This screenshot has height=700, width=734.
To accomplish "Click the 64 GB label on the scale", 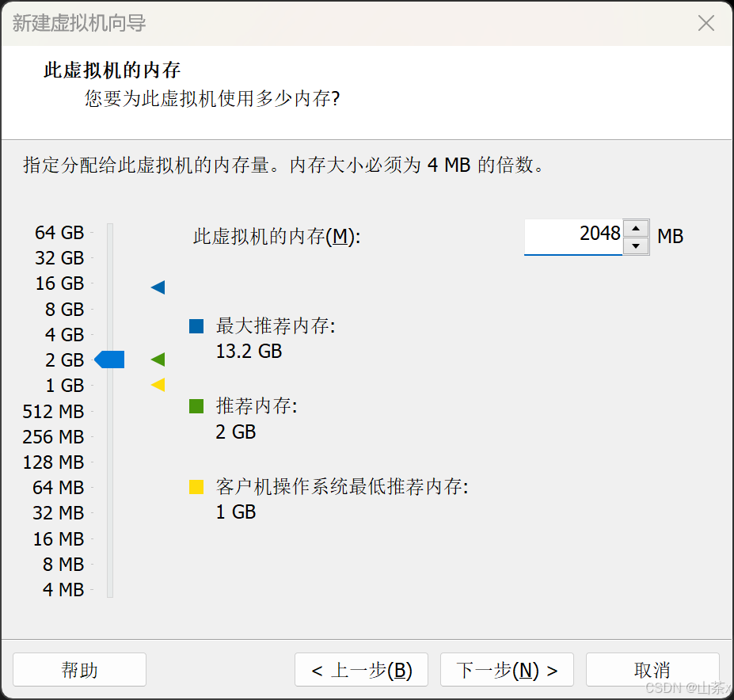I will [59, 232].
